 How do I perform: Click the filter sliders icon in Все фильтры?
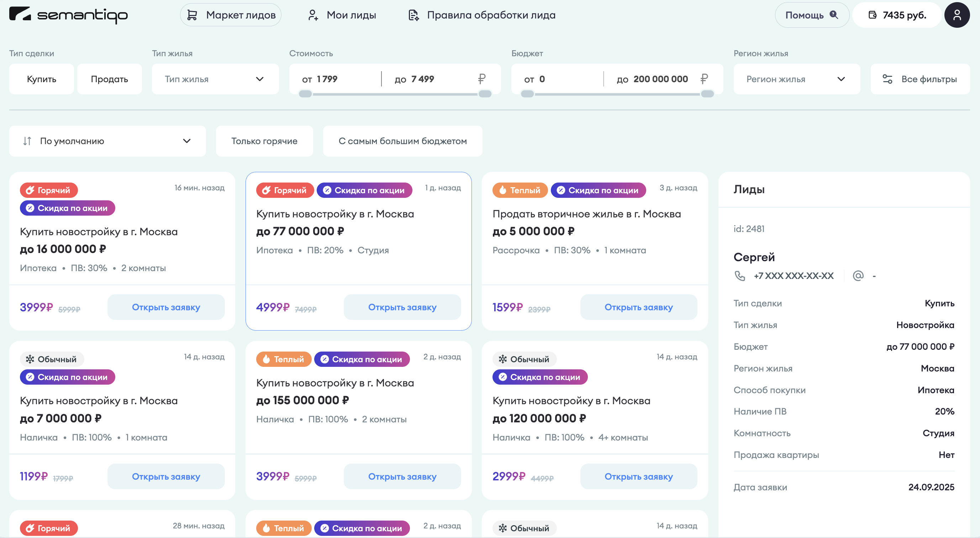pyautogui.click(x=887, y=79)
